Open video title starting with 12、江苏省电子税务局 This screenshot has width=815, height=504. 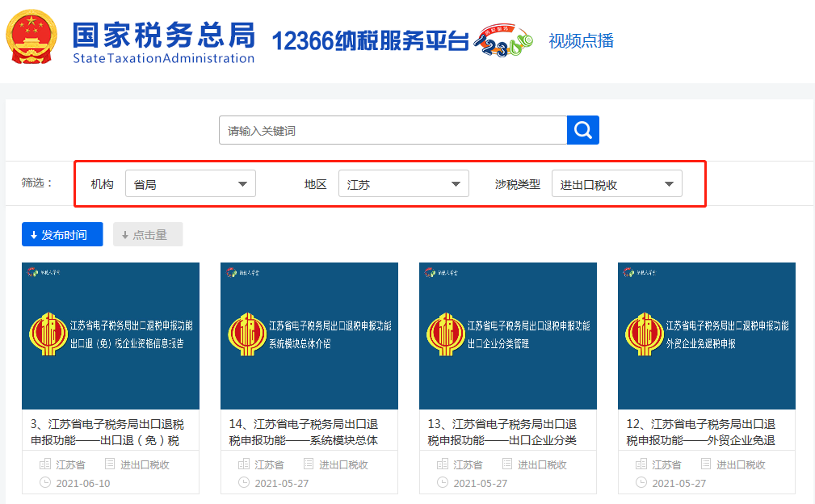point(700,432)
